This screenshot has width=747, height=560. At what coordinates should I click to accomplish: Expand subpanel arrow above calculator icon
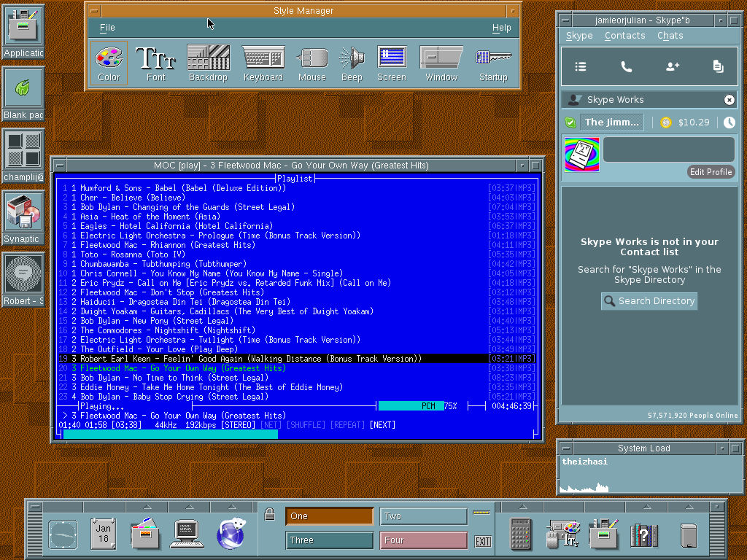(x=522, y=507)
